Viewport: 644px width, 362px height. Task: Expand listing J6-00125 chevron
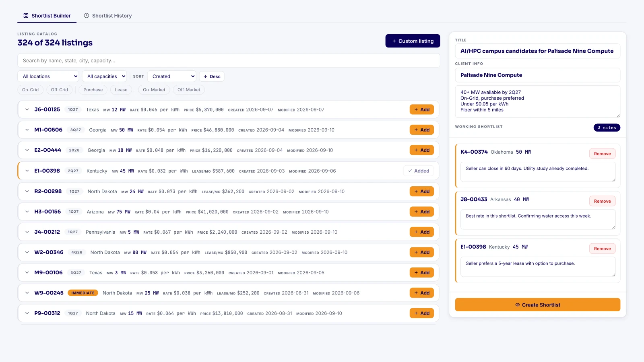(27, 109)
